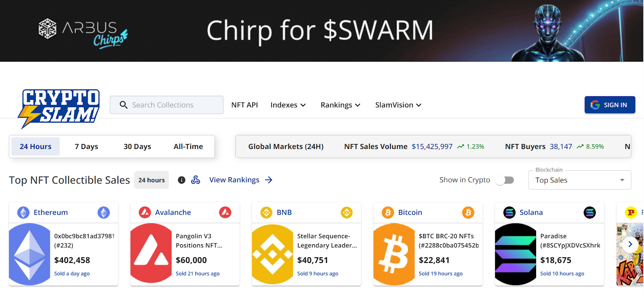The height and width of the screenshot is (296, 644).
Task: Click the Ethereum icon at card header right
Action: 104,213
